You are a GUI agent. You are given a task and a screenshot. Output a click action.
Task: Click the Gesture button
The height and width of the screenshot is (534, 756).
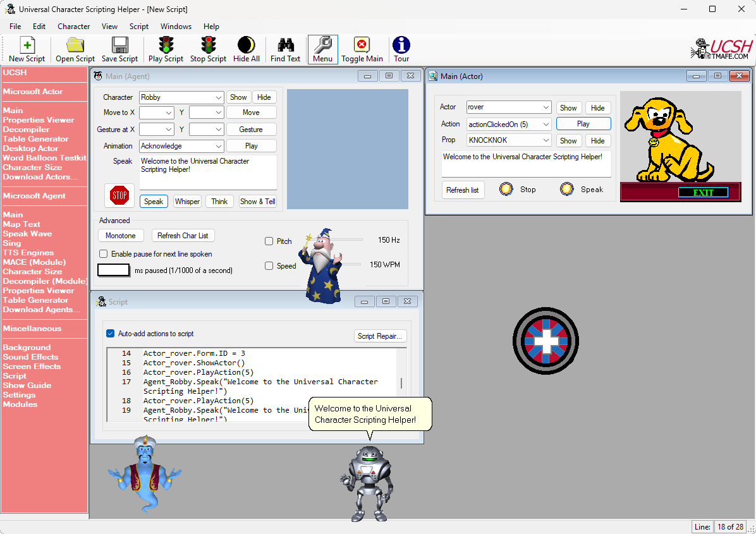pyautogui.click(x=251, y=129)
